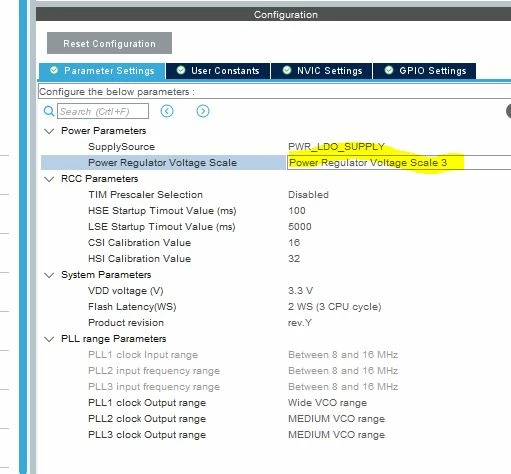
Task: Select the SupplySource parameter label
Action: point(121,147)
